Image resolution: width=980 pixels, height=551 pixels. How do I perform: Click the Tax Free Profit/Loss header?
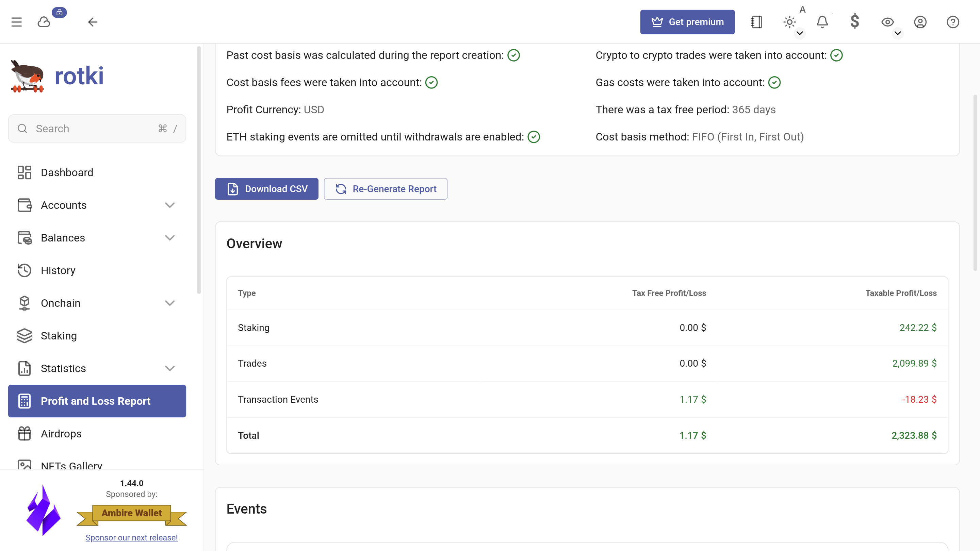669,293
